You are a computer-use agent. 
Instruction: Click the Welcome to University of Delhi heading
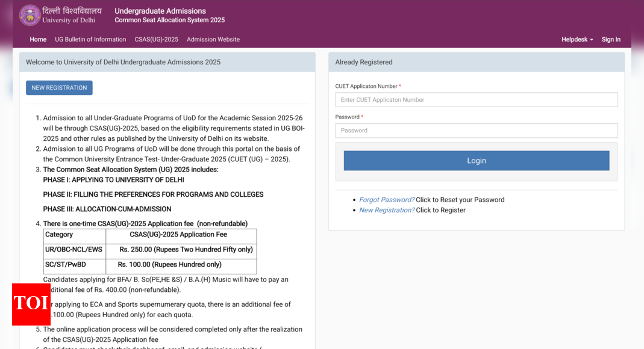123,62
